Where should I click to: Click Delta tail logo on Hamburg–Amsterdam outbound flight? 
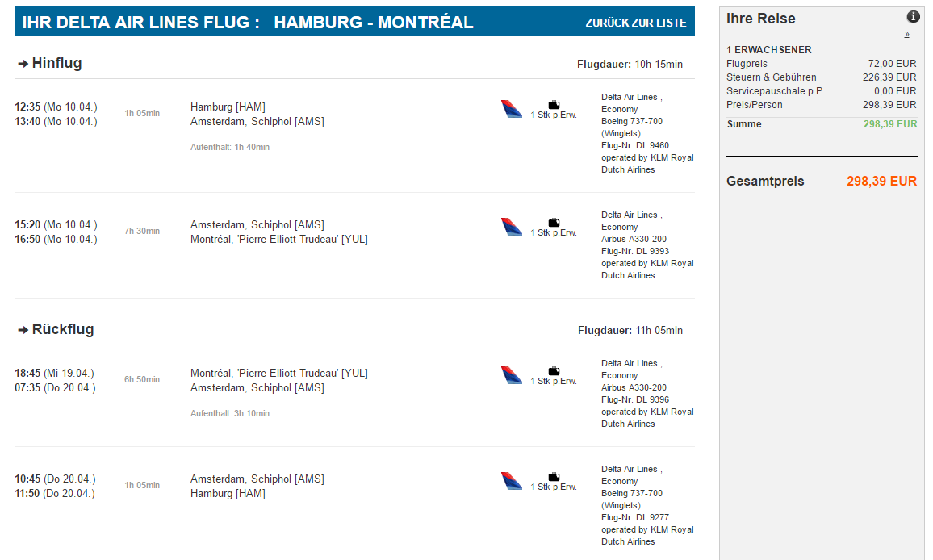tap(511, 109)
